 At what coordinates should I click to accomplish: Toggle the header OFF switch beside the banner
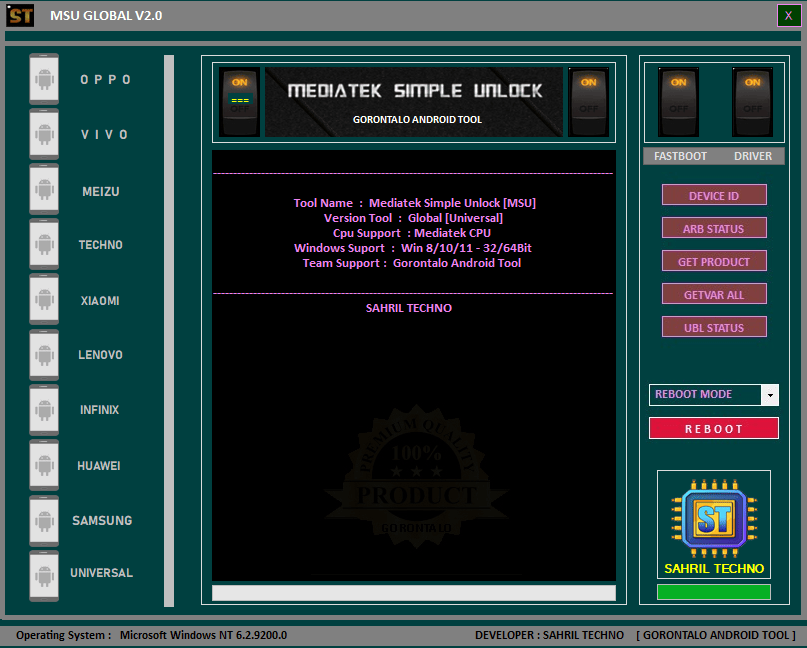click(x=589, y=102)
